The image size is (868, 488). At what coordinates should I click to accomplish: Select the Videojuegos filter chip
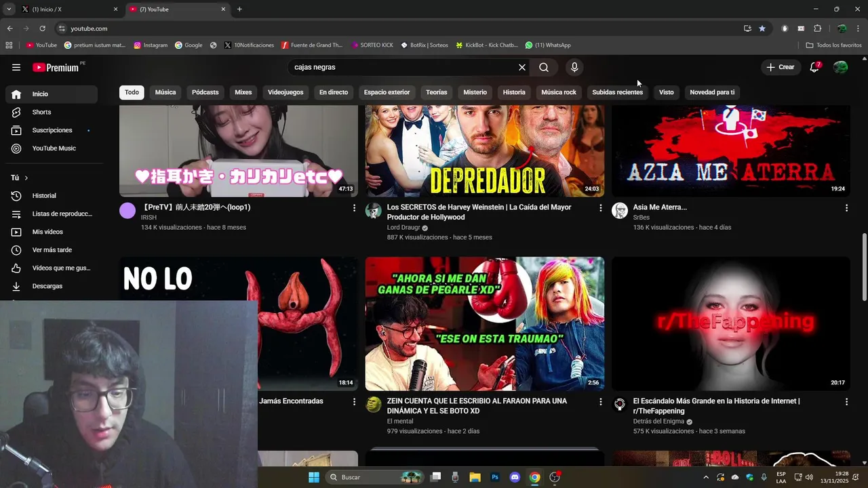285,92
